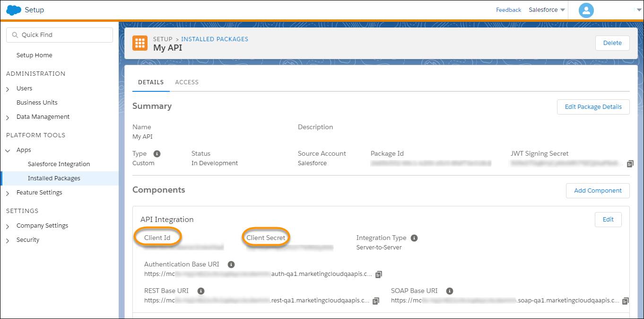The height and width of the screenshot is (319, 644).
Task: Click the Delete button
Action: tap(612, 43)
